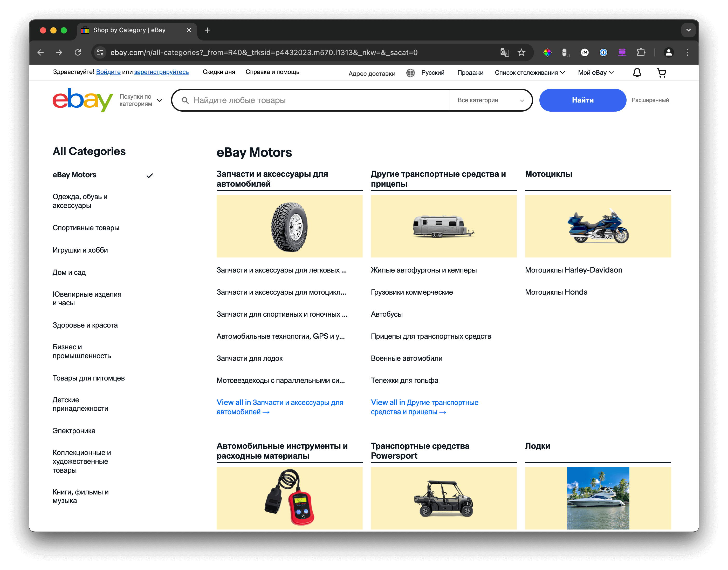The image size is (728, 570).
Task: Select Товары для питомцев category
Action: [x=89, y=378]
